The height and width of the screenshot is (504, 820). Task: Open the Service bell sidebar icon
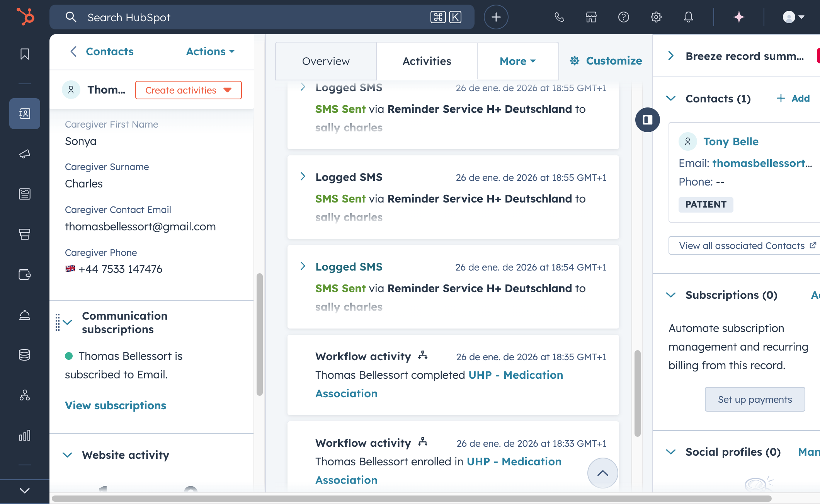pyautogui.click(x=25, y=315)
